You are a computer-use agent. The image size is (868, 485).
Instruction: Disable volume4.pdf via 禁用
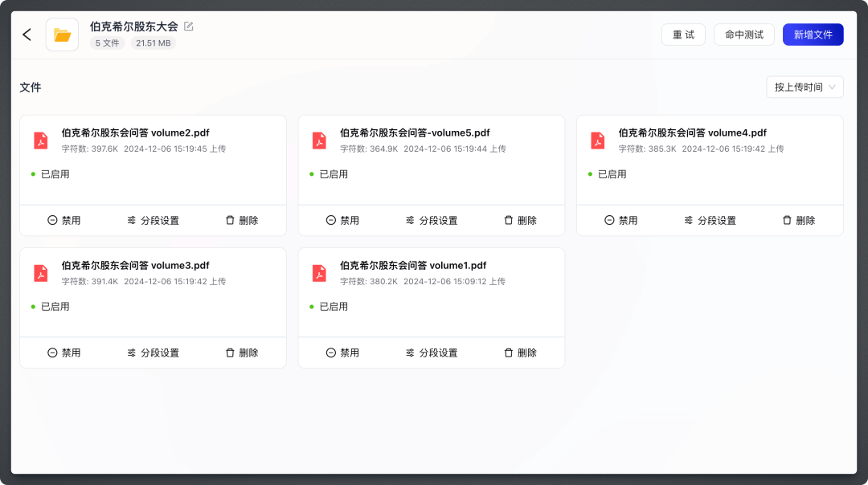(x=621, y=220)
